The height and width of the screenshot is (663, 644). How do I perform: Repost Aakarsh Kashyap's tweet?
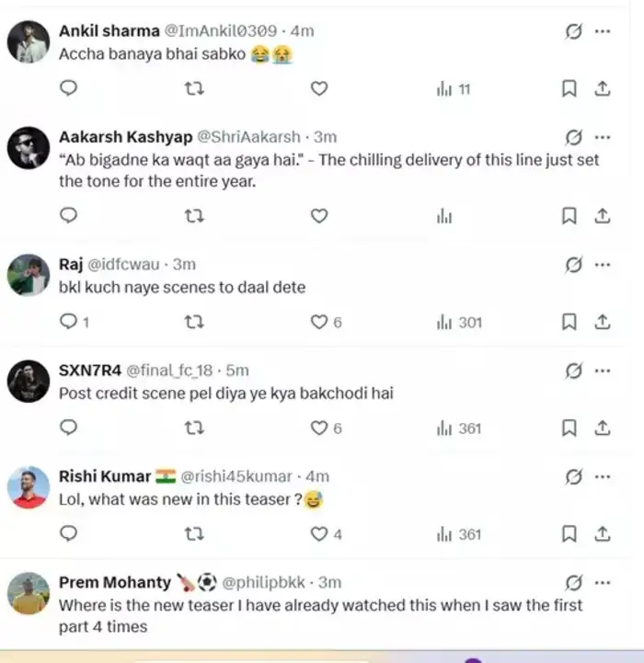pyautogui.click(x=194, y=216)
